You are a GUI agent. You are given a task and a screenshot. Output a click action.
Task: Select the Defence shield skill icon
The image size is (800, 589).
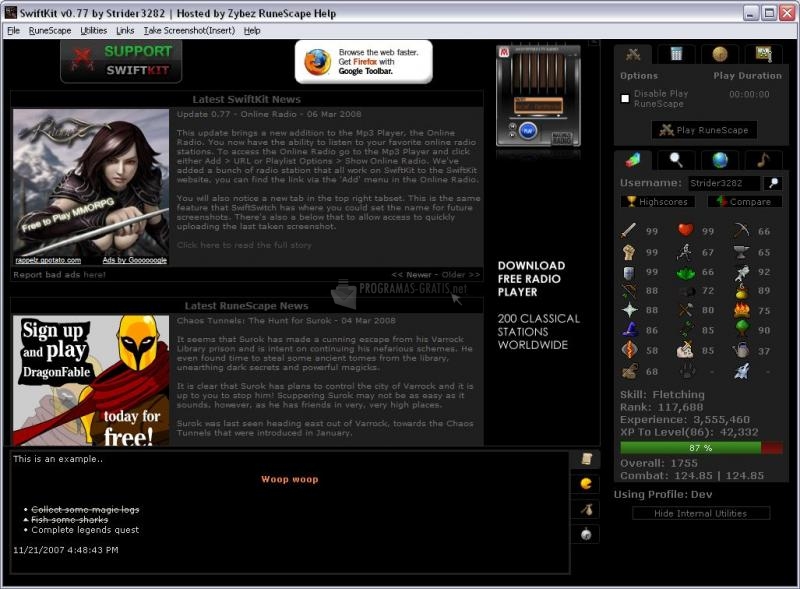point(629,272)
